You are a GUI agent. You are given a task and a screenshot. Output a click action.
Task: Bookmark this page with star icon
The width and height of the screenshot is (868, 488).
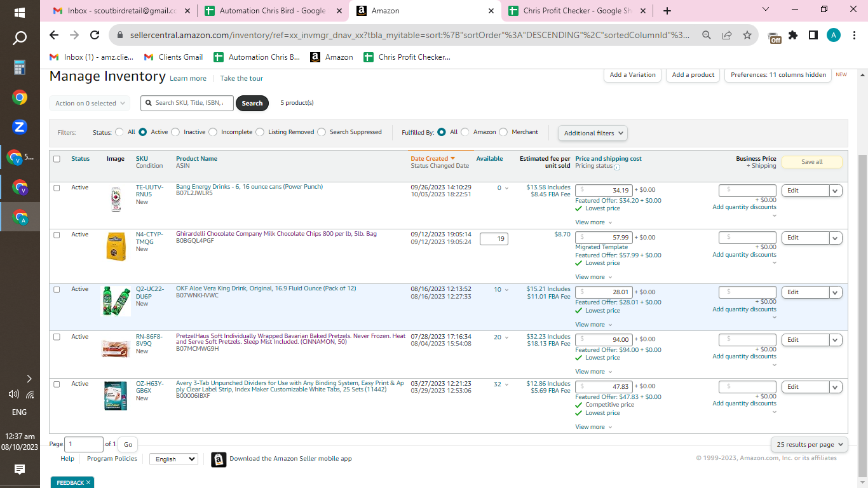click(x=747, y=35)
